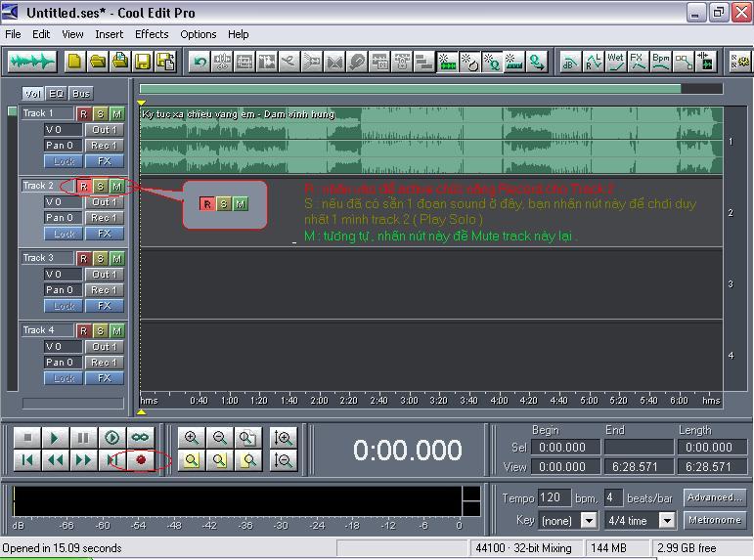Click the Metronome button
Image resolution: width=754 pixels, height=560 pixels.
tap(715, 520)
